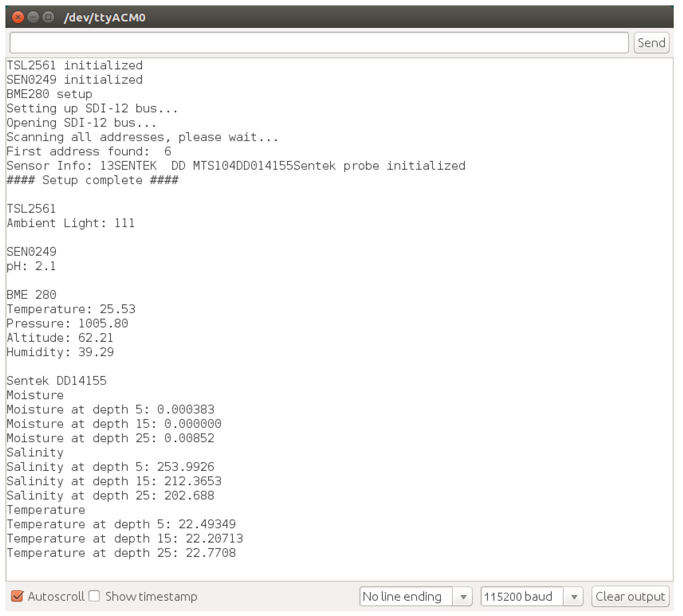Click the 'Pressure: 1005.80' reading line

tap(67, 323)
